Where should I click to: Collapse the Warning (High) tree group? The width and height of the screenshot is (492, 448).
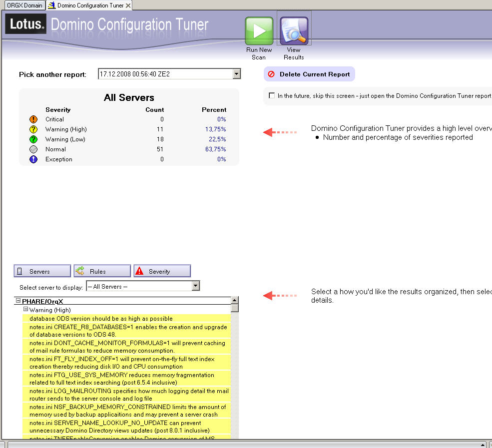pos(26,309)
